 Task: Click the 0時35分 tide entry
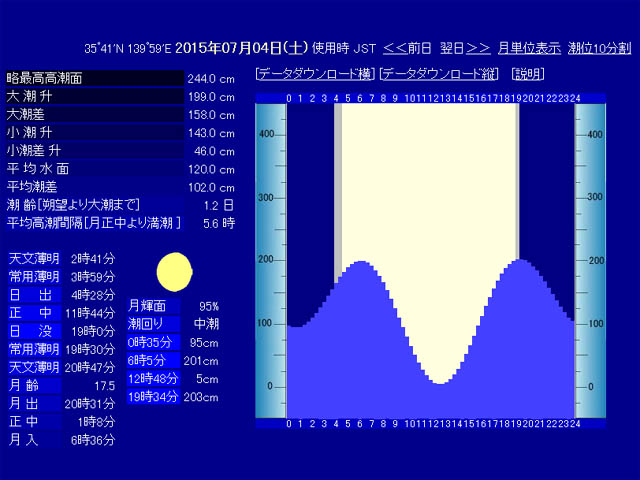tap(153, 342)
